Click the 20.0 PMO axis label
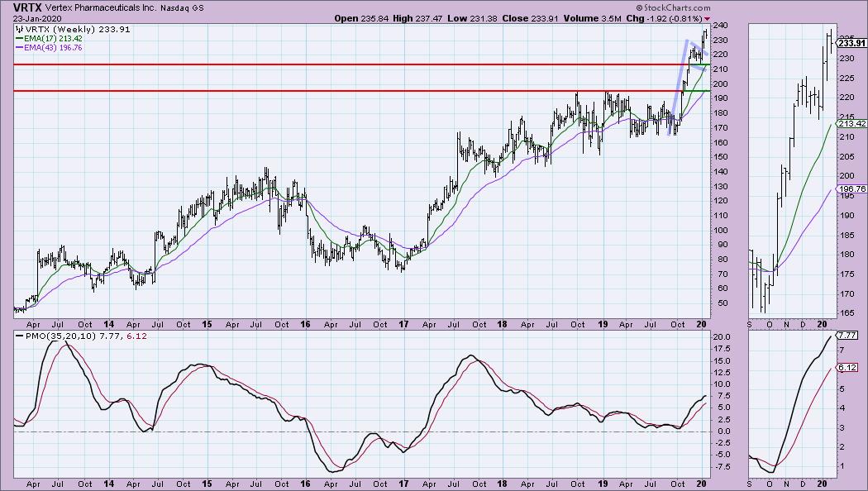This screenshot has width=868, height=491. coord(722,337)
